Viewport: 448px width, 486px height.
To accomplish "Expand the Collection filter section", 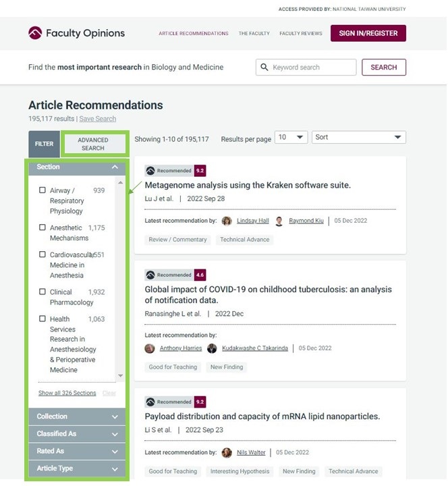I will click(77, 416).
